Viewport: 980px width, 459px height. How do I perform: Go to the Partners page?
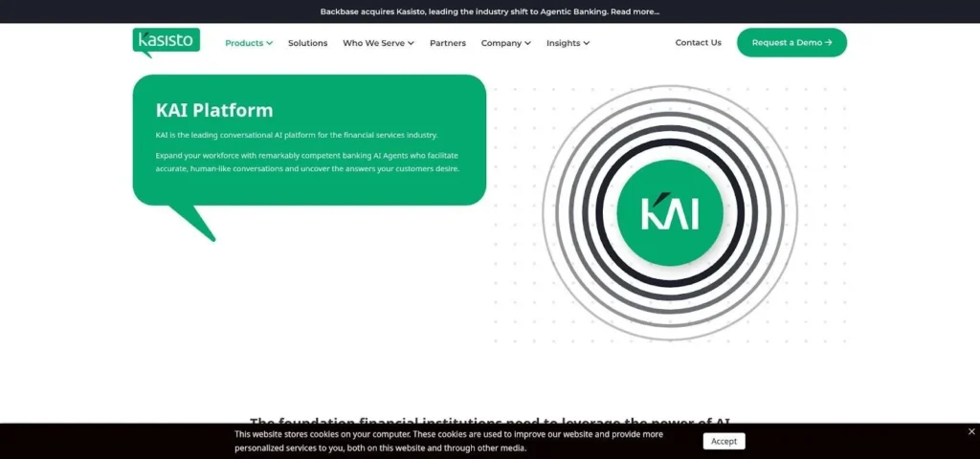pyautogui.click(x=448, y=43)
